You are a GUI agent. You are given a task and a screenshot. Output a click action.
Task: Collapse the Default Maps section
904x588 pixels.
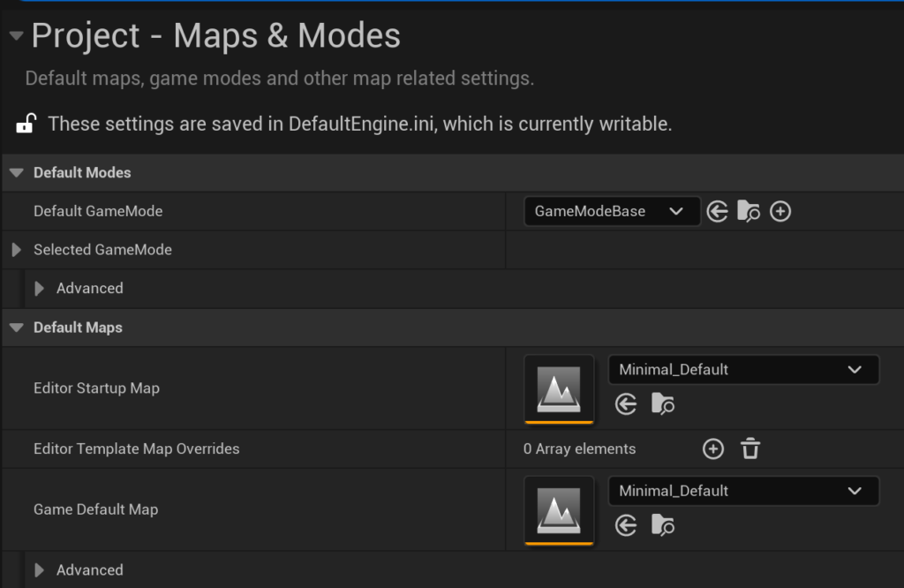(x=16, y=328)
